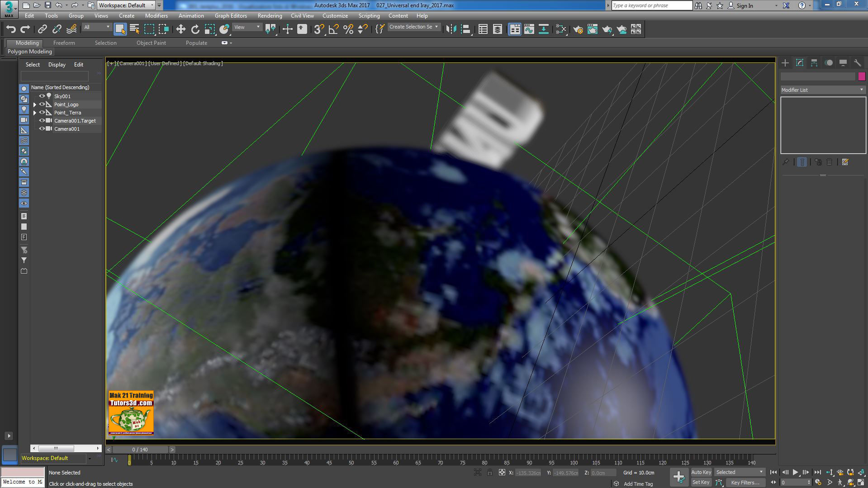This screenshot has height=488, width=868.
Task: Open the Configure Modifier Sets button
Action: tap(845, 162)
